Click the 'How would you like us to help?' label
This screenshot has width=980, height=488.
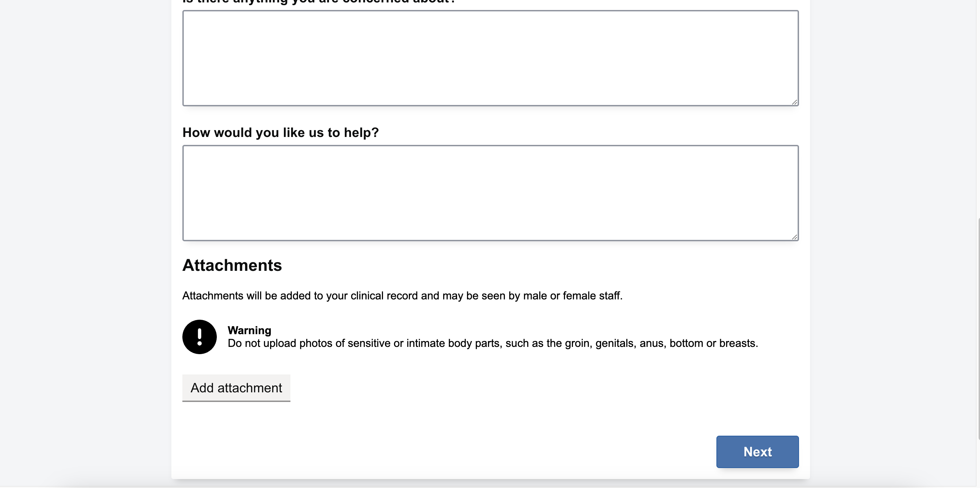(x=280, y=132)
